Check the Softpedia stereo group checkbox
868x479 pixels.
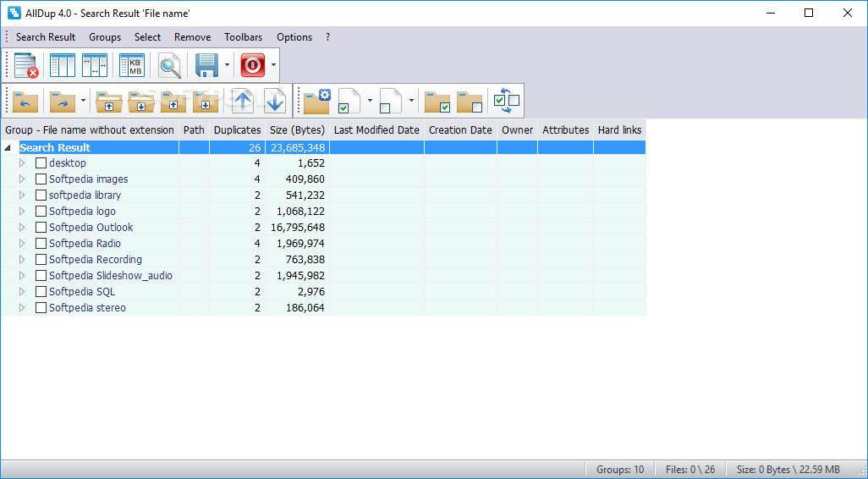(x=41, y=307)
